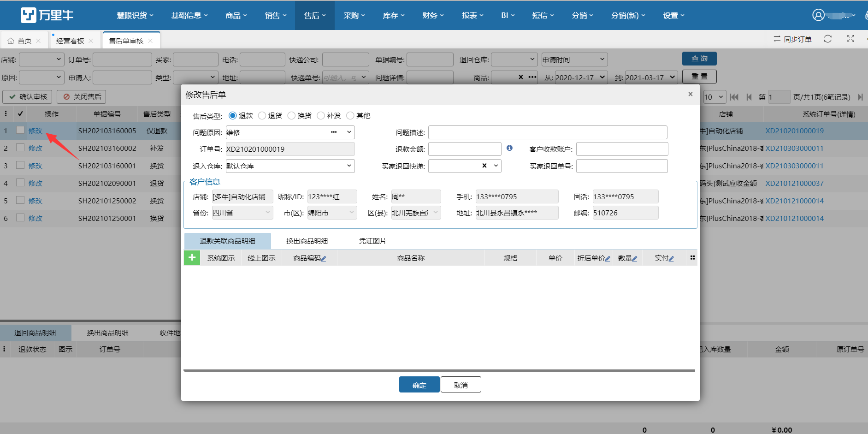Clear the 商品 filter selection
The width and height of the screenshot is (868, 434).
pyautogui.click(x=521, y=77)
